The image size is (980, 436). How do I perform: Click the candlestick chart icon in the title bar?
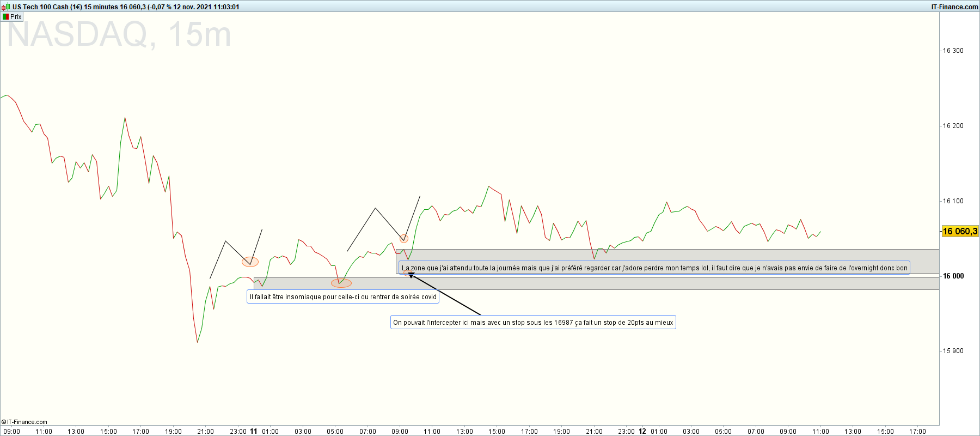6,7
